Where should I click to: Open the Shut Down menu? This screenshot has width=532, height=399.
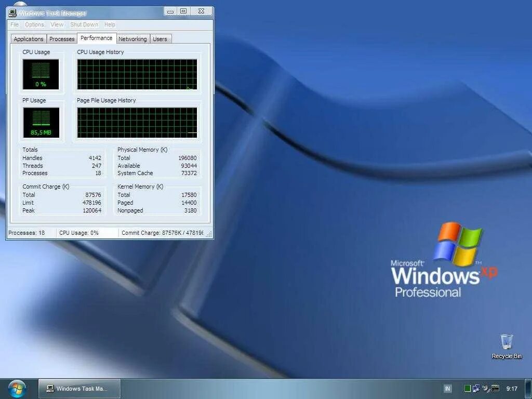84,24
